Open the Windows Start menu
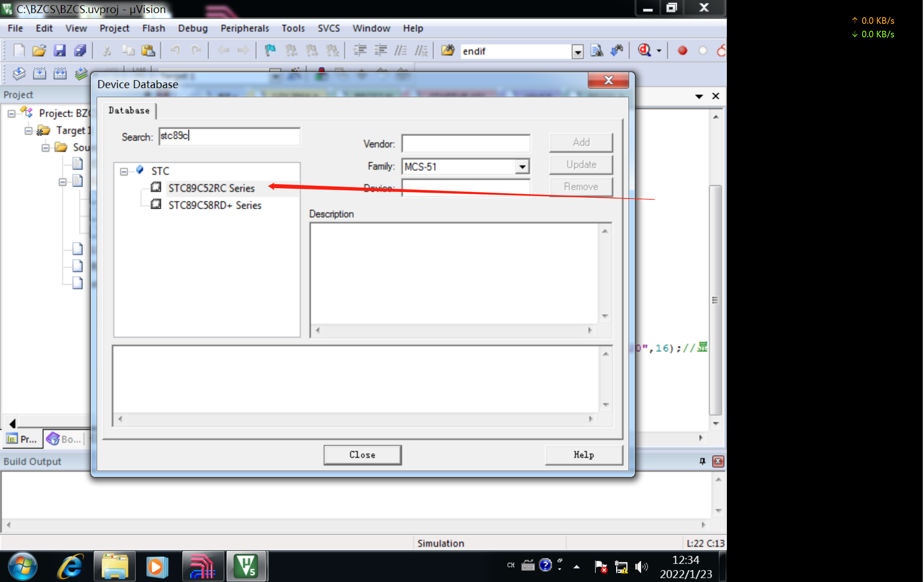This screenshot has height=582, width=924. tap(23, 566)
